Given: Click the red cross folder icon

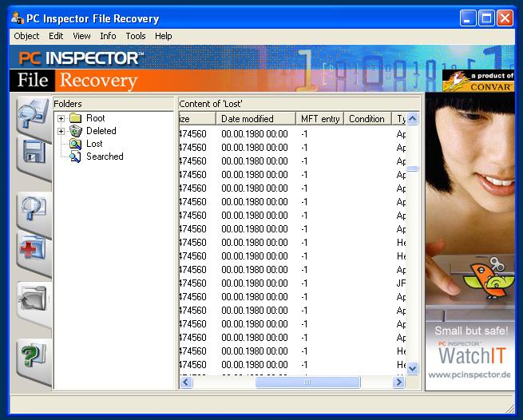Looking at the screenshot, I should [x=33, y=248].
